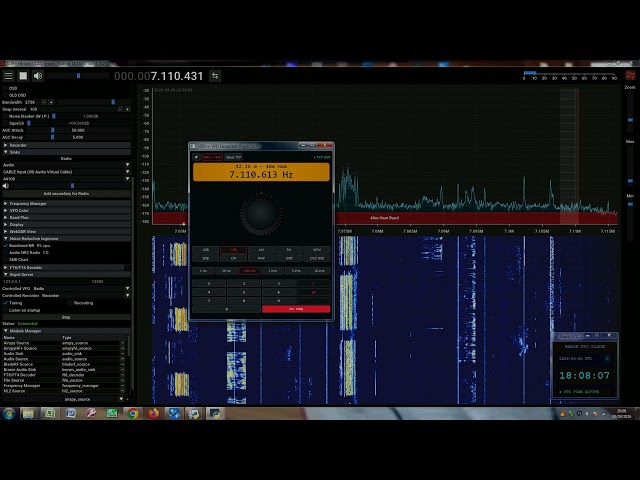The width and height of the screenshot is (640, 480).
Task: Enable the SNR Chart checkbox
Action: click(x=5, y=260)
